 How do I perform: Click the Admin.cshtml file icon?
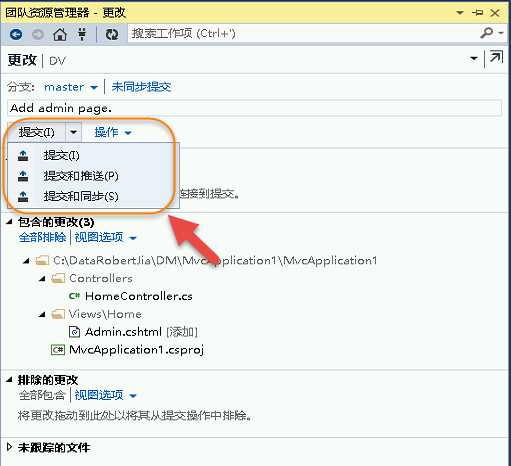[74, 332]
